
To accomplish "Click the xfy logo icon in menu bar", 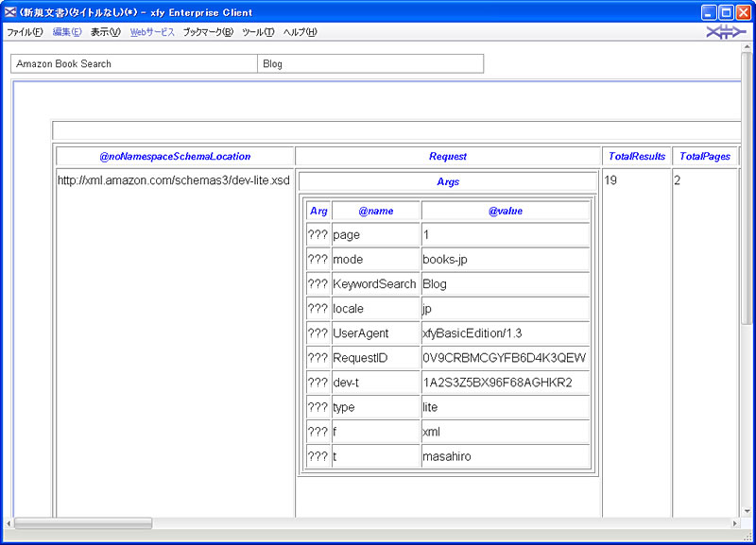I will click(724, 32).
